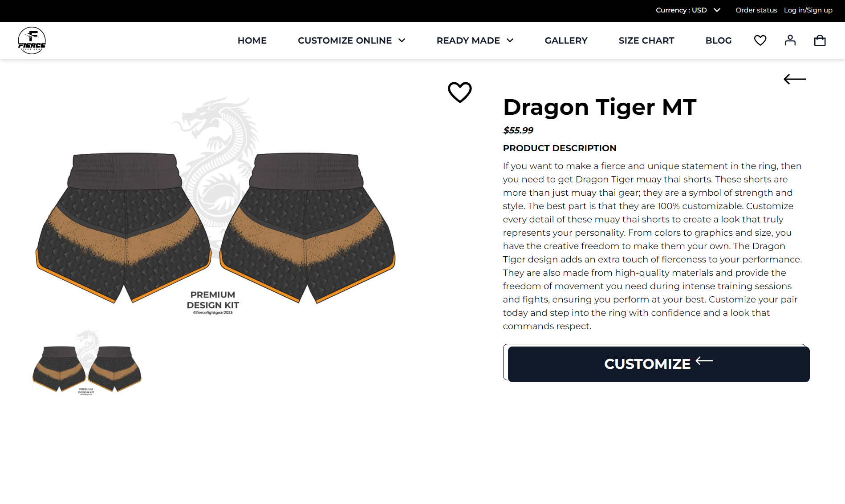845x504 pixels.
Task: Open the Blog page
Action: 718,40
